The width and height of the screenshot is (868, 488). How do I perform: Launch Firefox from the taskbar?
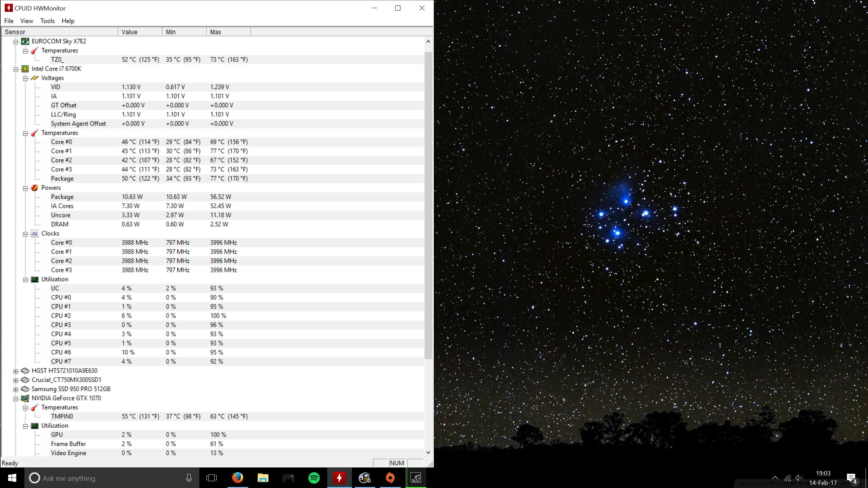237,478
